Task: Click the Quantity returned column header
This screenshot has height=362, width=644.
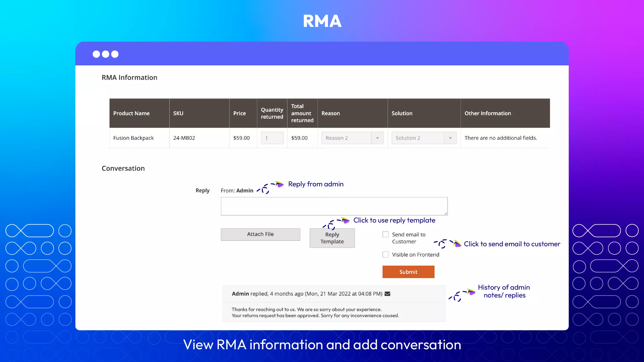Action: pos(272,113)
